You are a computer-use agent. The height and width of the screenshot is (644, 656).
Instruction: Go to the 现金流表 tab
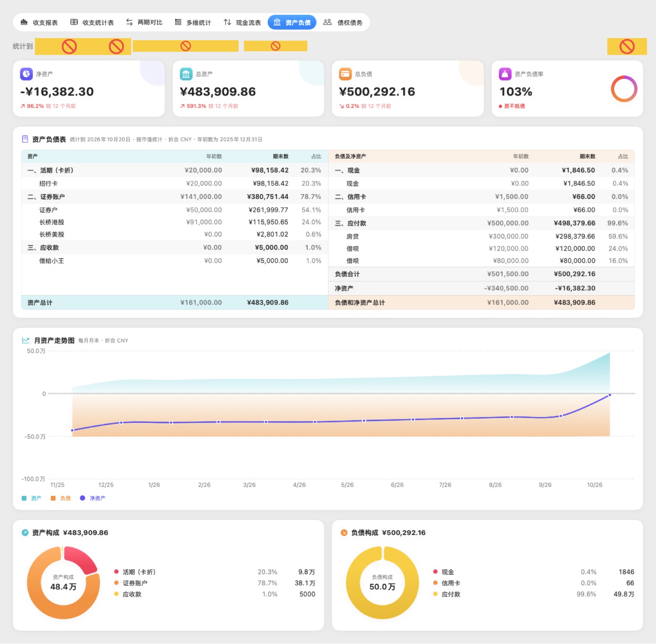242,22
